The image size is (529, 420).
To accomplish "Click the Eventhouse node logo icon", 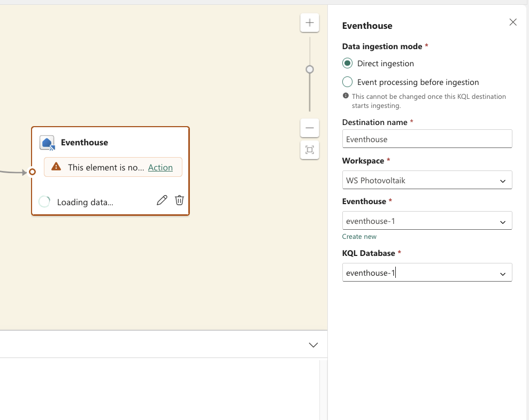I will point(48,143).
